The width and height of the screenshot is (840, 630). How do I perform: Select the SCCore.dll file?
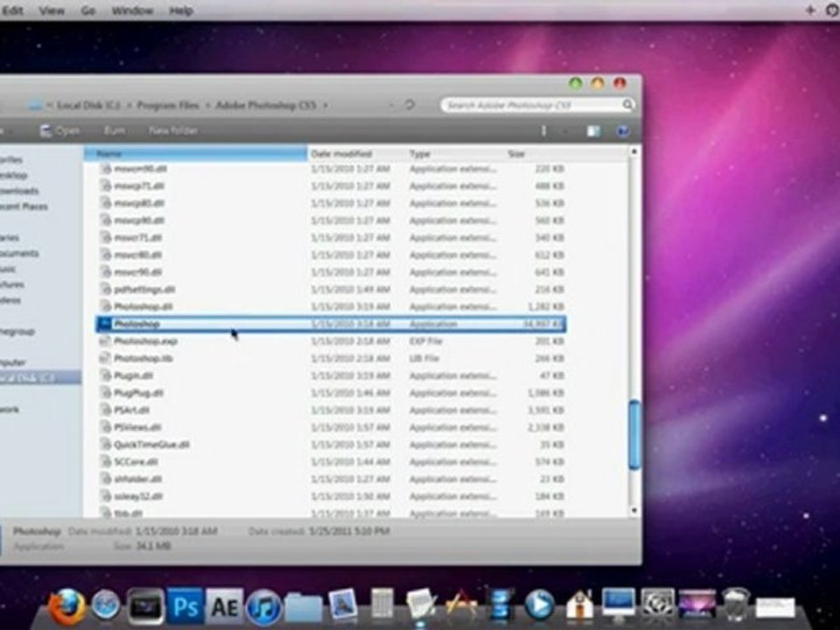pos(331,461)
